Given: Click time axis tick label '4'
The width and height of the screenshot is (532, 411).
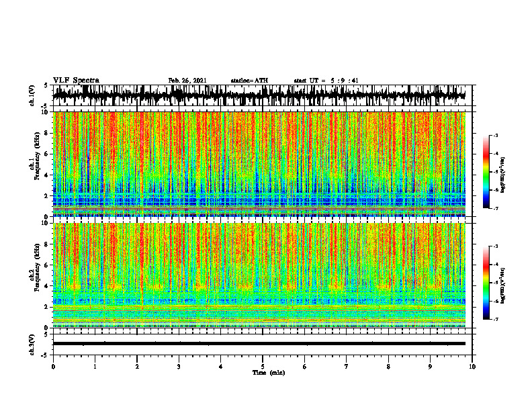Looking at the screenshot, I should (x=220, y=367).
